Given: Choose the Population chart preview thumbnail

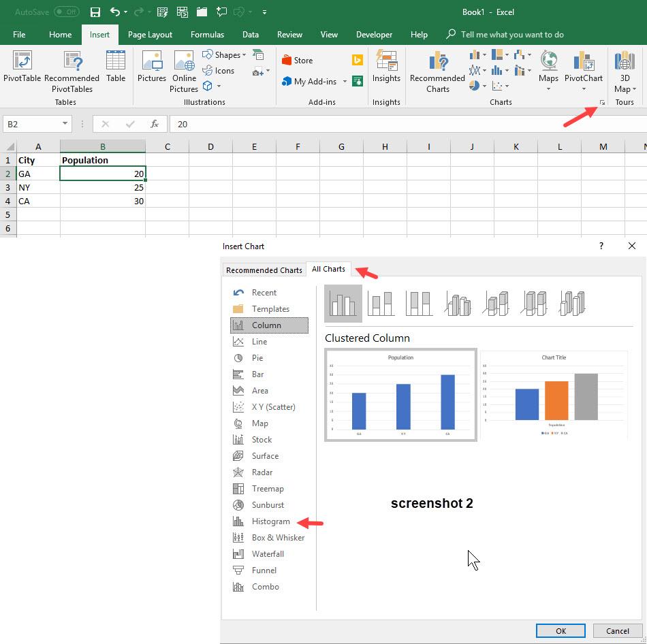Looking at the screenshot, I should click(x=400, y=395).
